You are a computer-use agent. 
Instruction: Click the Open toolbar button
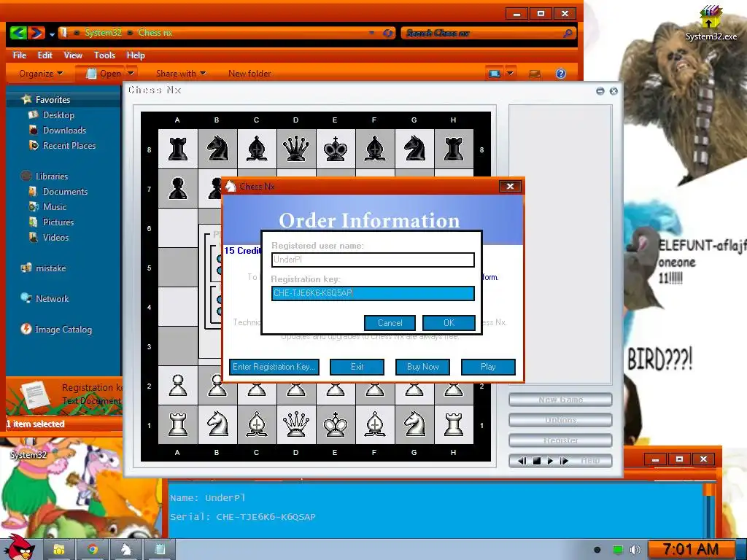coord(104,74)
